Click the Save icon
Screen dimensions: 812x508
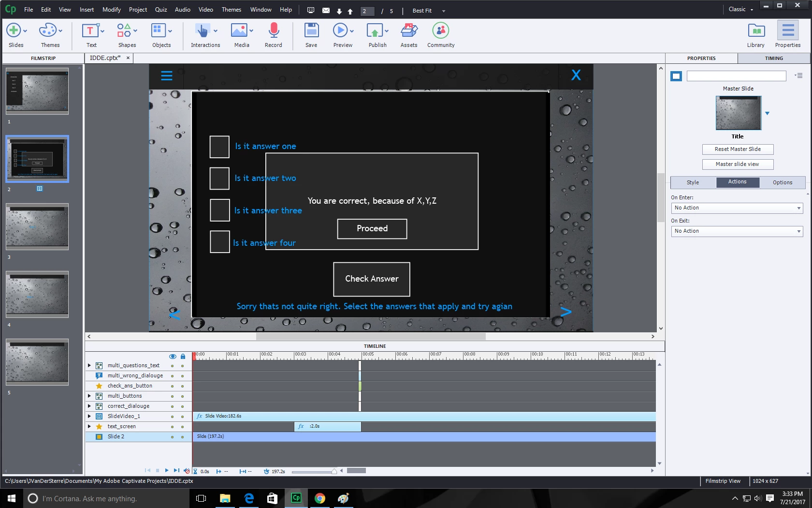pos(311,30)
